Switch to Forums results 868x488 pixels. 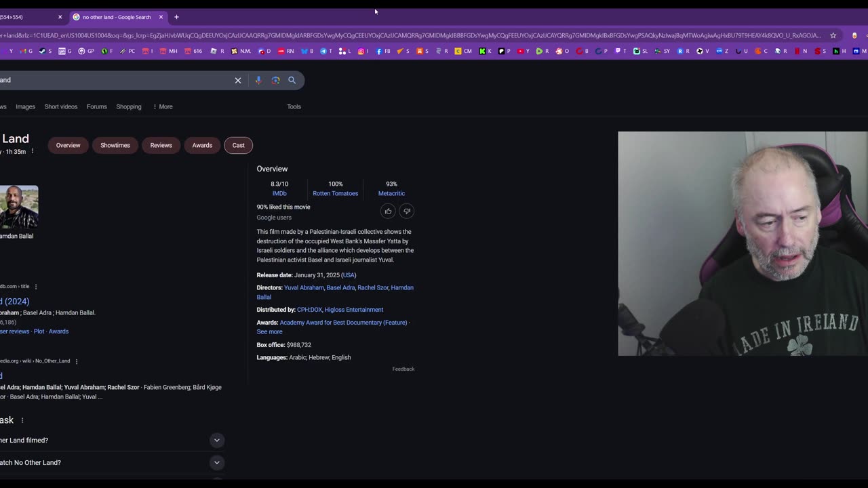pyautogui.click(x=96, y=106)
